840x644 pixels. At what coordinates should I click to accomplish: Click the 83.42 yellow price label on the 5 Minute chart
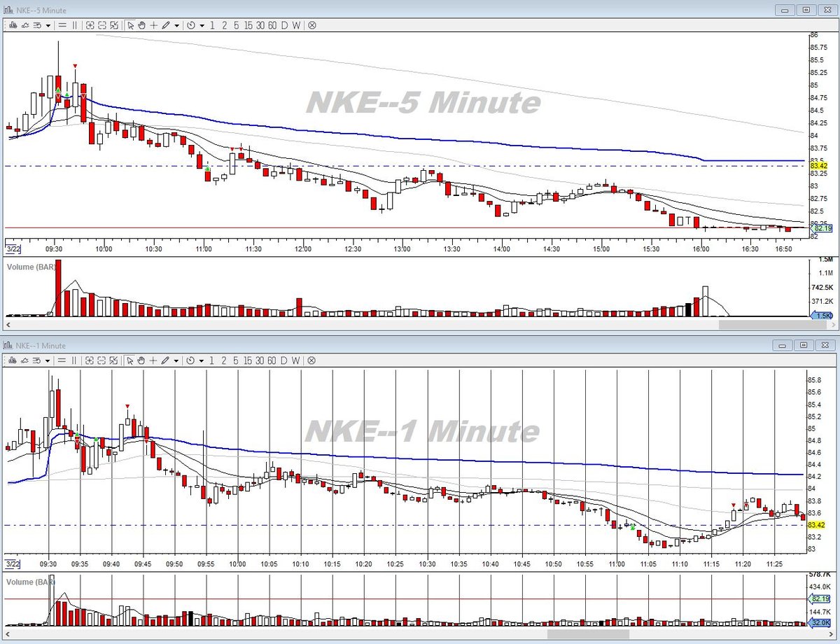[818, 166]
